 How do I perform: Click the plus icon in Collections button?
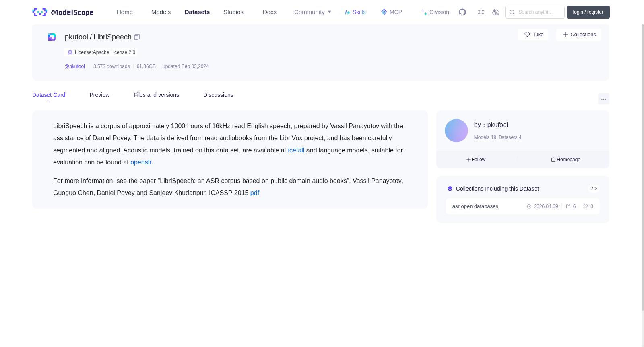click(566, 35)
